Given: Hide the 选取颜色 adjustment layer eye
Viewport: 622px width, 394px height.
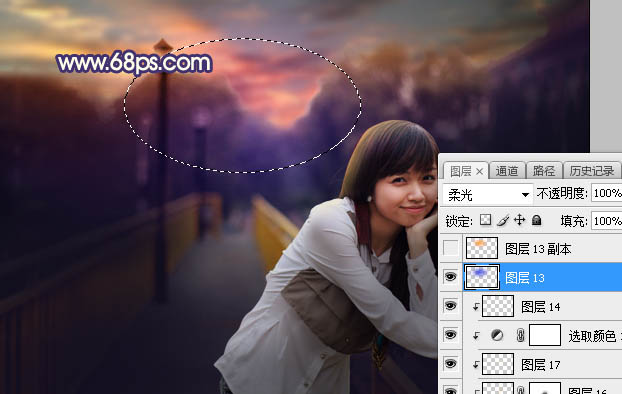Looking at the screenshot, I should tap(450, 335).
